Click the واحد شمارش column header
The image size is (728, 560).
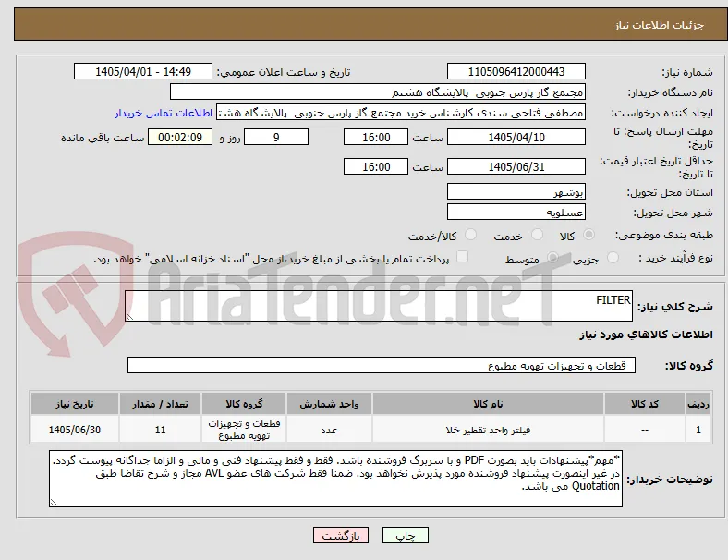329,404
